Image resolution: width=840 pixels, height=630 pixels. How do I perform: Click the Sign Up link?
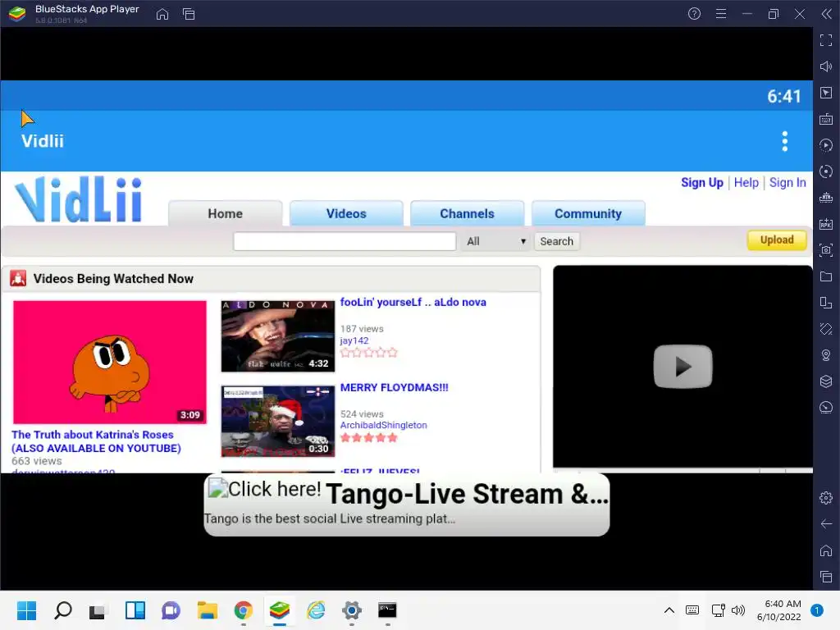click(x=702, y=183)
